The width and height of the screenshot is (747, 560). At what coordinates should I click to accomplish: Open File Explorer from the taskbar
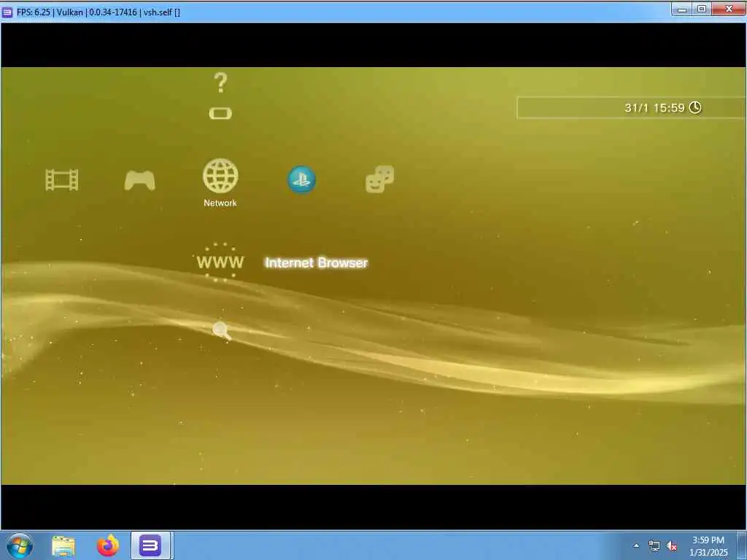pos(63,546)
